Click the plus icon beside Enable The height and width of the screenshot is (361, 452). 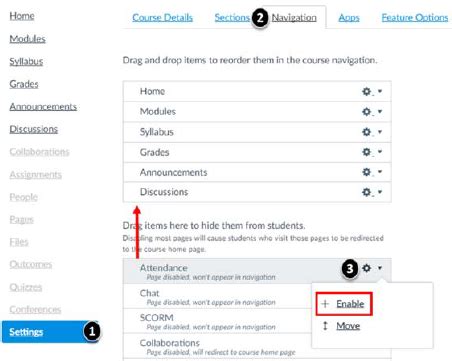tap(325, 304)
